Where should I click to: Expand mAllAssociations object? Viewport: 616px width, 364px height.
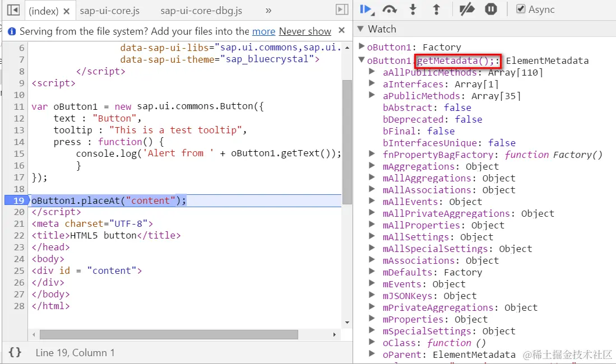pos(372,189)
